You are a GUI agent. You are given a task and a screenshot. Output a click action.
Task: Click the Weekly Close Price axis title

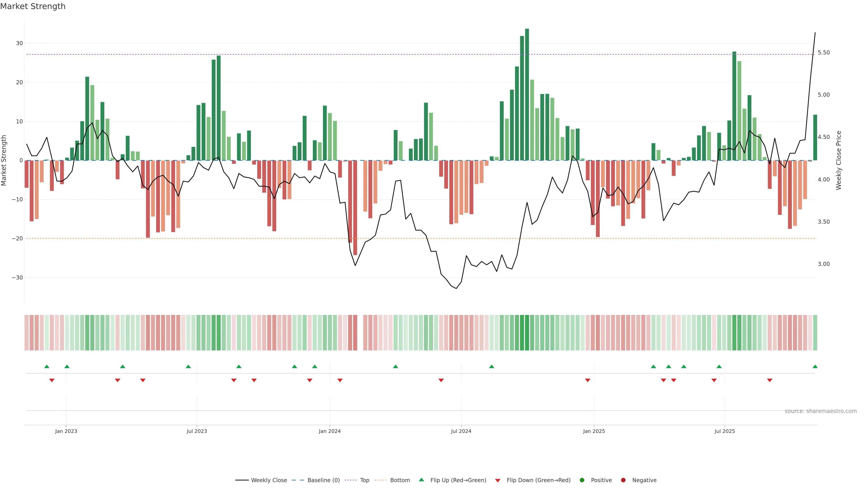click(x=839, y=160)
